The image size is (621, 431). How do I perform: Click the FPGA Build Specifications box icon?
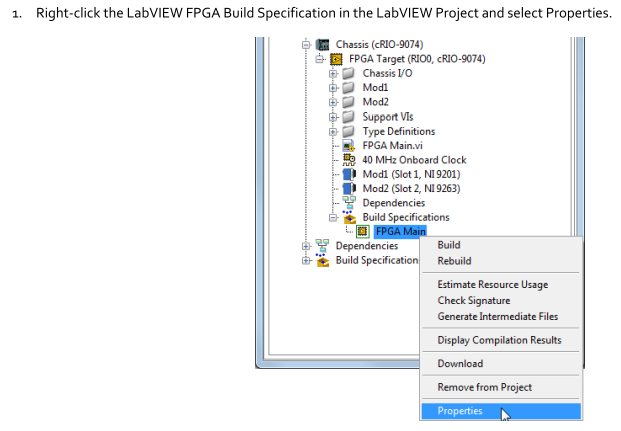349,217
